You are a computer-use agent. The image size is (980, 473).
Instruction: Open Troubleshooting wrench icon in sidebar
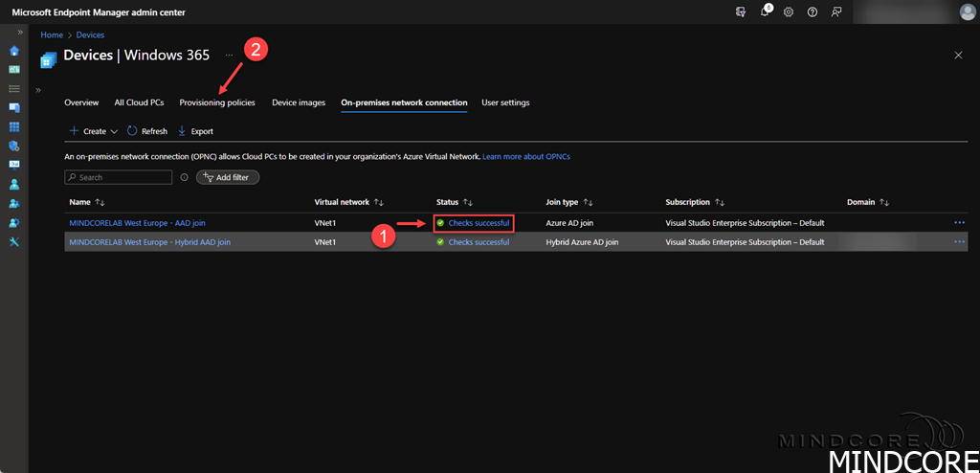point(14,241)
